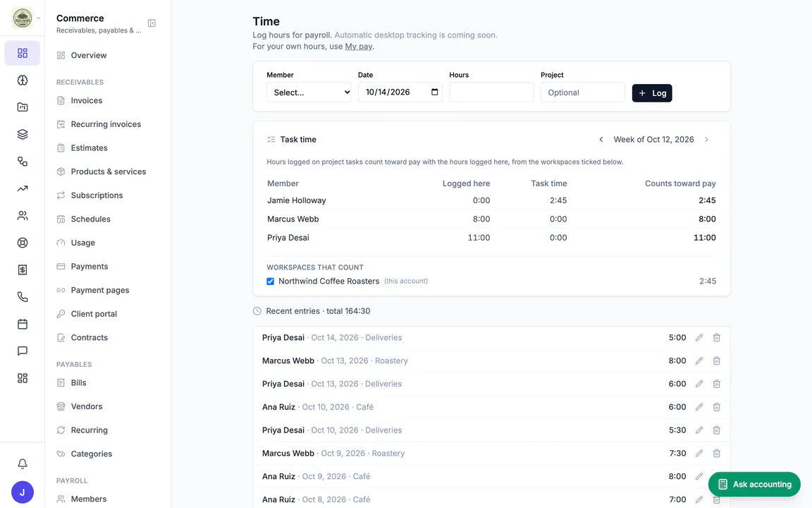Select Marcus Webb row in Task time
This screenshot has width=812, height=508.
[491, 219]
